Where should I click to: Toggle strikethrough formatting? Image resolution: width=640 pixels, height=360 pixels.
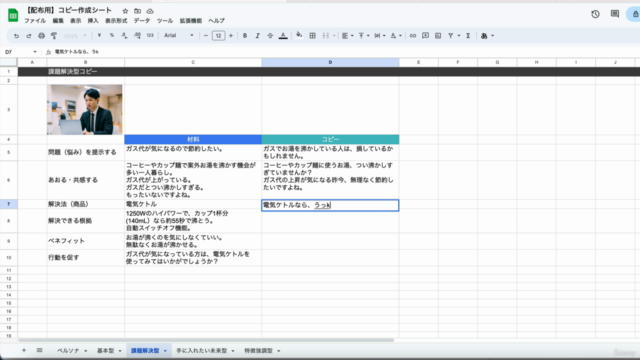point(270,36)
